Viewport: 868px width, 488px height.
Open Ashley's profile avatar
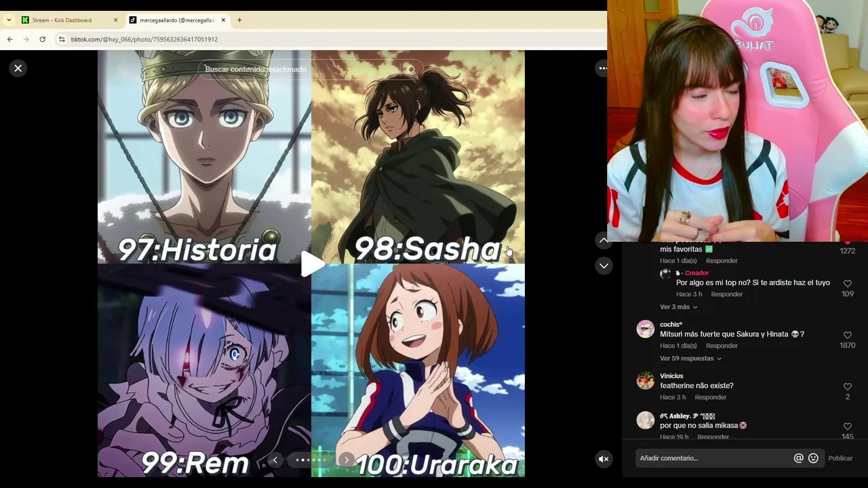pos(646,420)
